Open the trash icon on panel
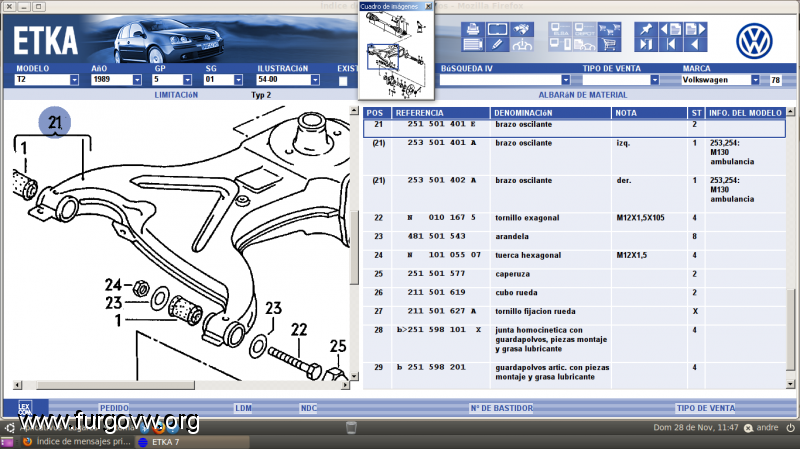Screen dimensions: 800x449 pos(351,428)
